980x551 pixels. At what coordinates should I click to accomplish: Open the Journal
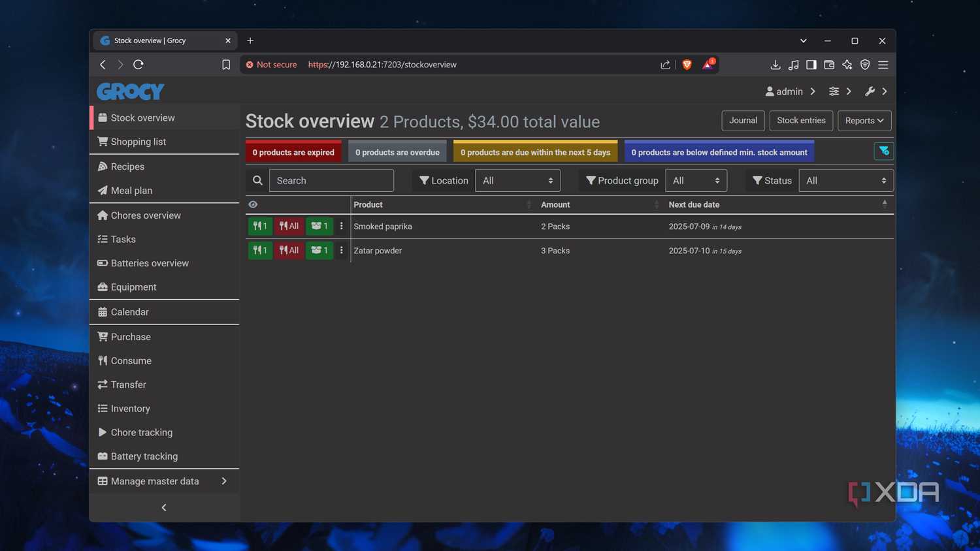[x=743, y=121]
